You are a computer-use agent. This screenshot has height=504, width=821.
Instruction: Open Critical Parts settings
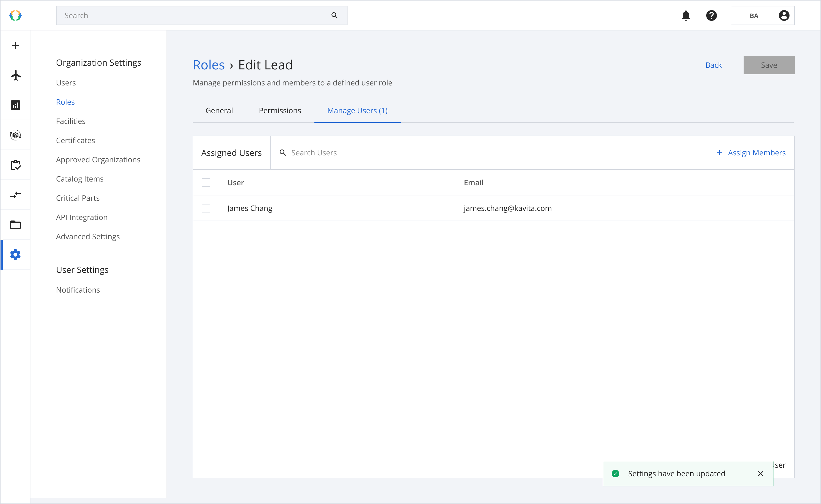tap(78, 198)
